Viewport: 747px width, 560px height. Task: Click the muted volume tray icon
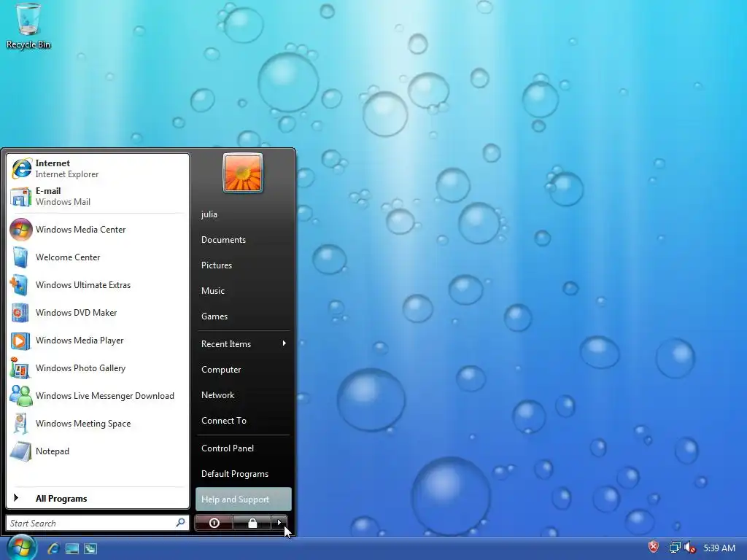(690, 548)
